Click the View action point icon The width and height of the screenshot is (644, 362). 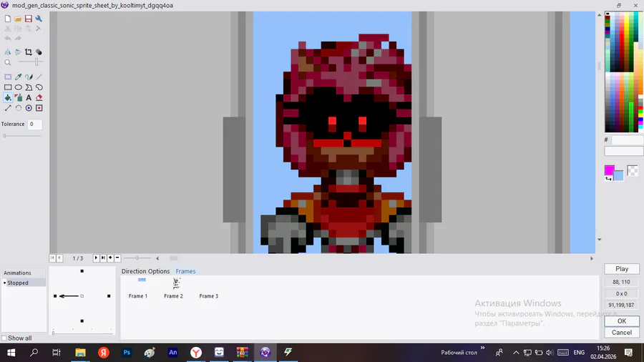tap(39, 108)
